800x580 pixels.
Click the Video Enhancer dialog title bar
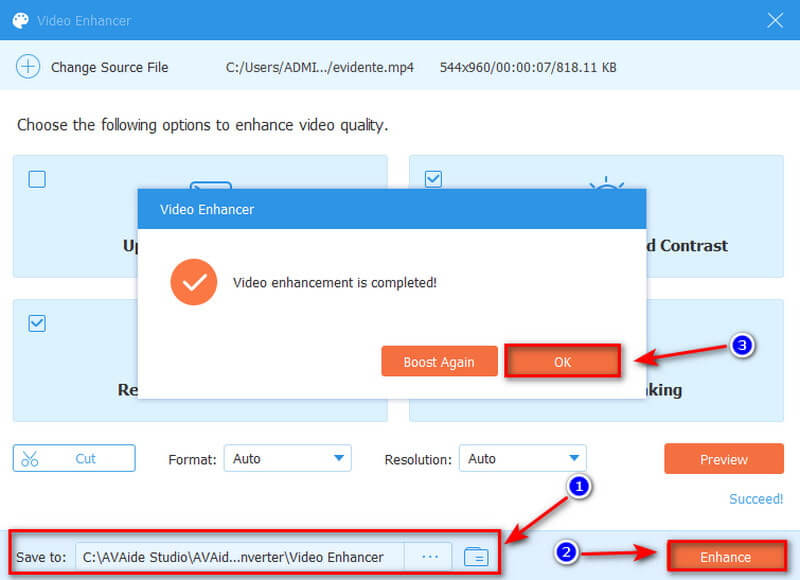[391, 209]
